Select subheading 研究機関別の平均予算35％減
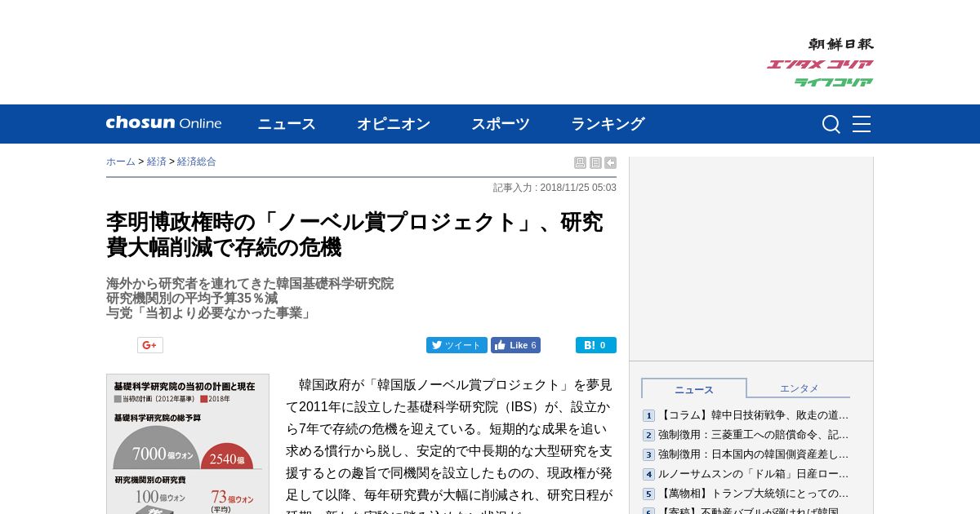 pyautogui.click(x=192, y=299)
